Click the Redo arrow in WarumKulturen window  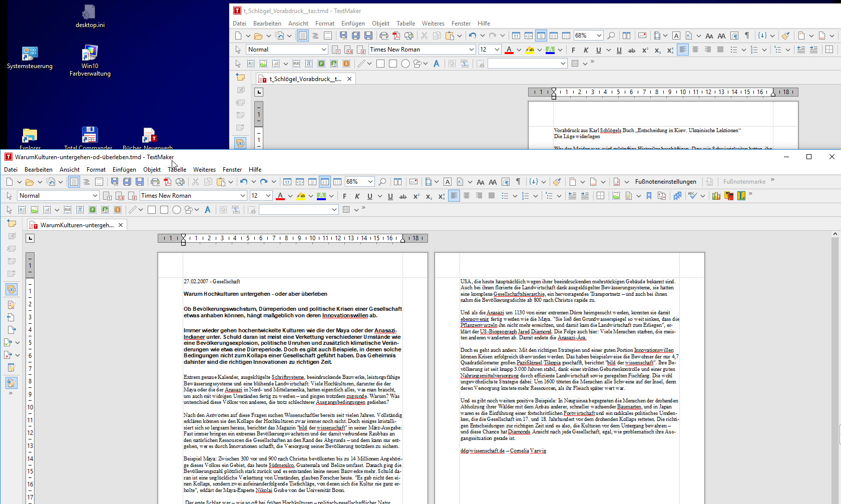pyautogui.click(x=264, y=182)
